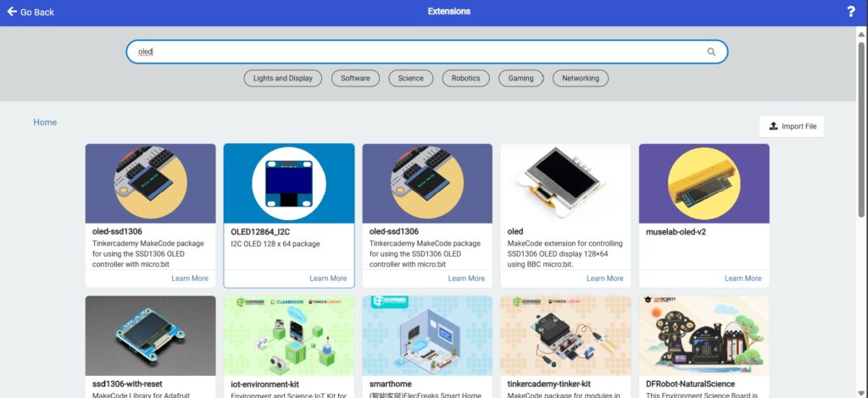This screenshot has width=868, height=398.
Task: Click the Import File button
Action: click(792, 126)
